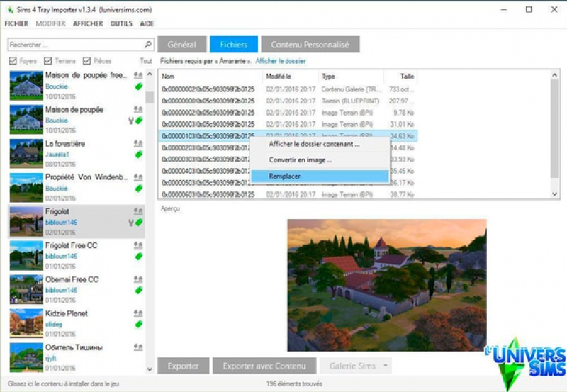Click green tag icon on Frigolet Free CC row
This screenshot has width=567, height=392.
coord(138,257)
